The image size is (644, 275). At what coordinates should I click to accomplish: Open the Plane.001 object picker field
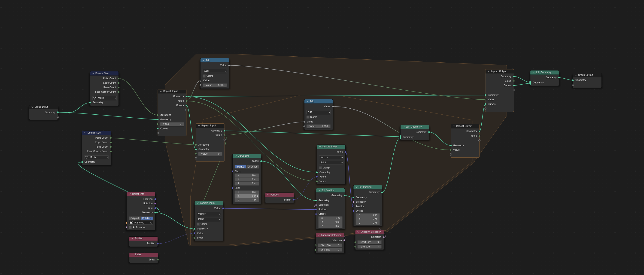click(x=141, y=223)
